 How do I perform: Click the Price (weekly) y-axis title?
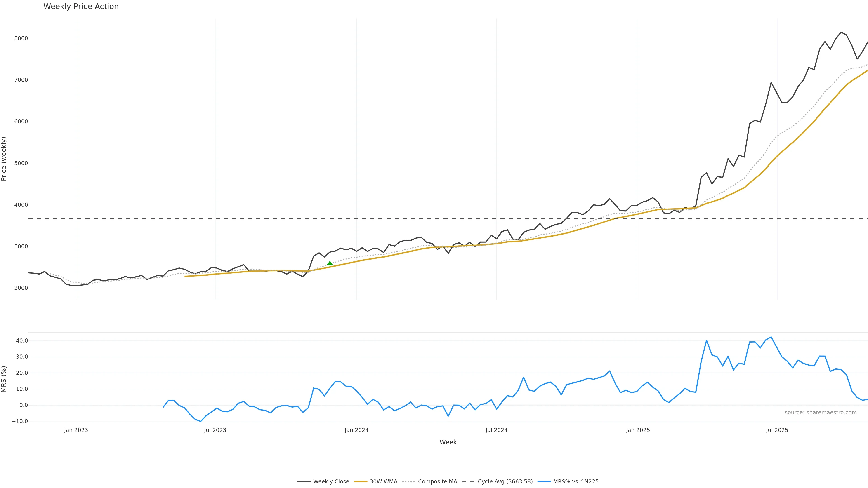point(4,159)
